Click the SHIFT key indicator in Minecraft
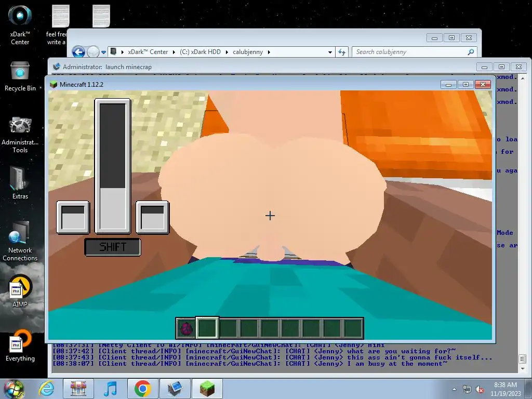Screen dimensions: 532x399 pos(113,247)
